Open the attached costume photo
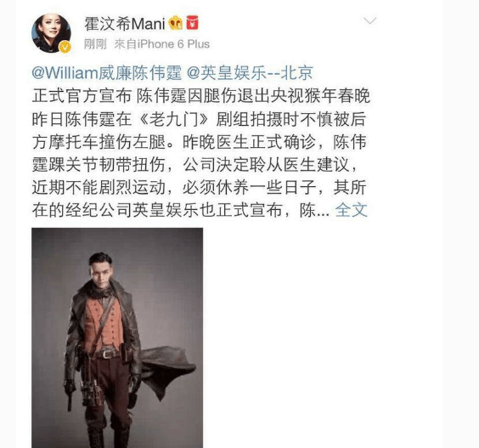The image size is (479, 448). click(x=117, y=337)
